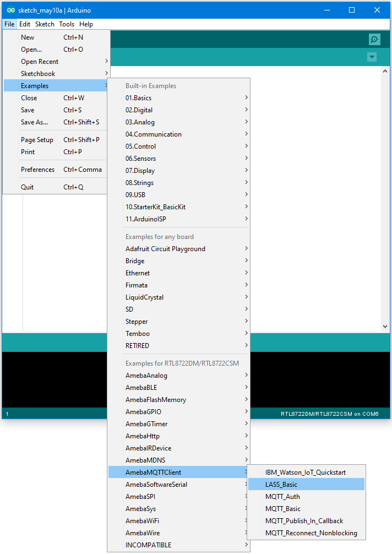Open 10.StarterKit_BasicKit submenu
Viewport: 392px width, 554px height.
click(179, 207)
